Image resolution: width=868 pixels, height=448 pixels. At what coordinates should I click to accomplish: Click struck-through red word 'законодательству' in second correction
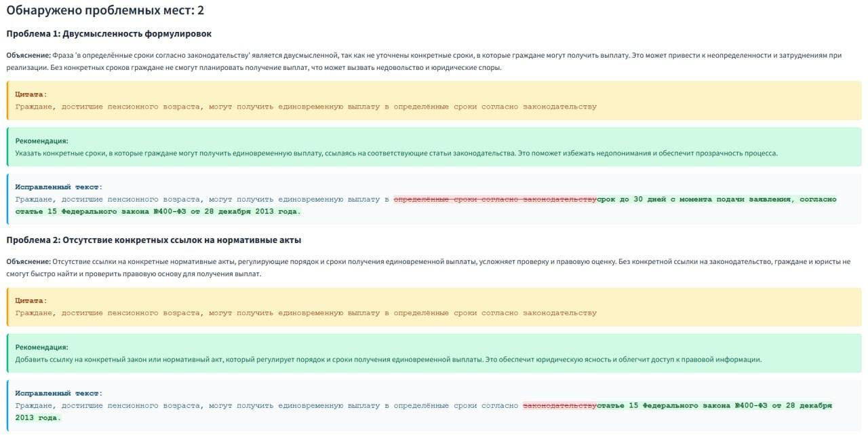pyautogui.click(x=559, y=405)
